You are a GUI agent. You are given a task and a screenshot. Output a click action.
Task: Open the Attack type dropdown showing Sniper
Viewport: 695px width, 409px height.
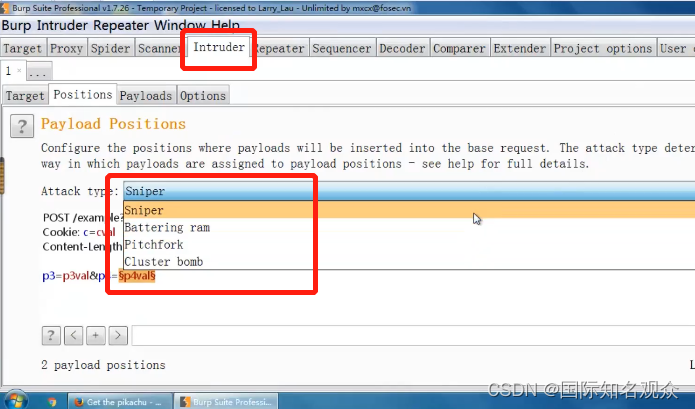coord(408,191)
